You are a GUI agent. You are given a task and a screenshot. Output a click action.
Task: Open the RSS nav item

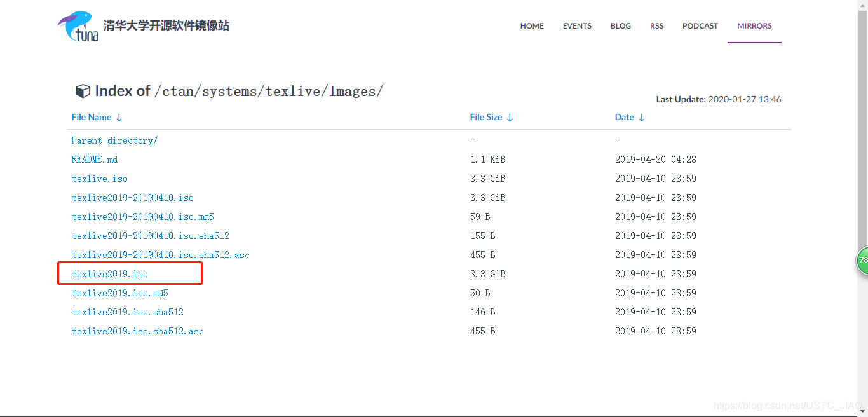coord(656,26)
